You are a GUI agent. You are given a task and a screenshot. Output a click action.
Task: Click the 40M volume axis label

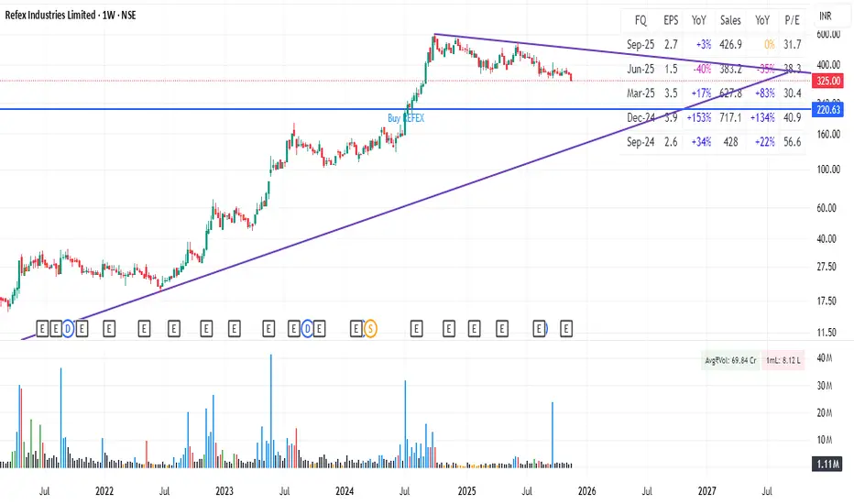pyautogui.click(x=825, y=358)
